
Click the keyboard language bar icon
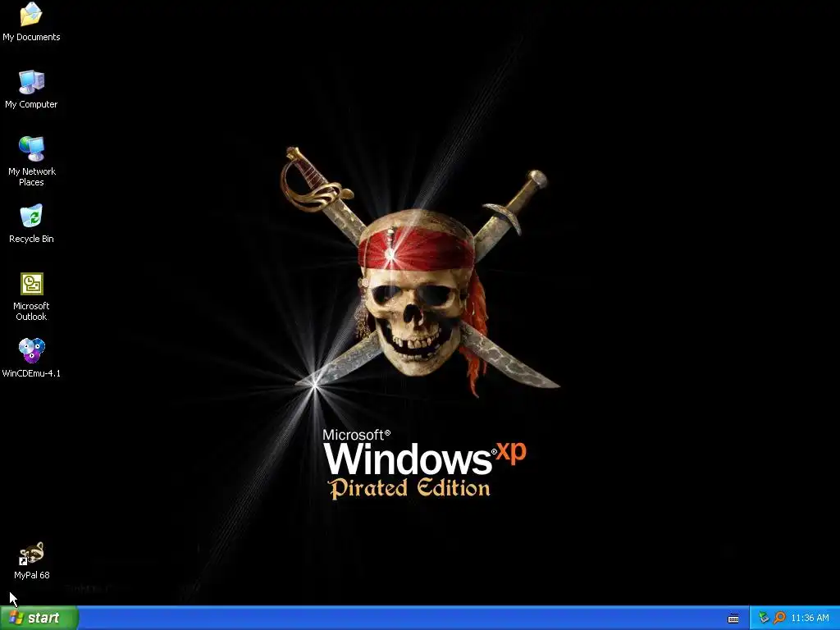(733, 619)
